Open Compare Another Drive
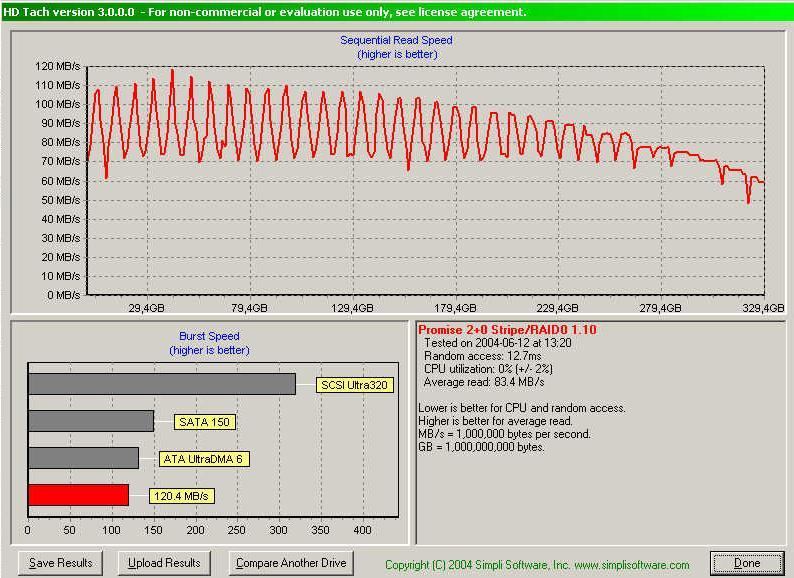794x578 pixels. pos(291,563)
